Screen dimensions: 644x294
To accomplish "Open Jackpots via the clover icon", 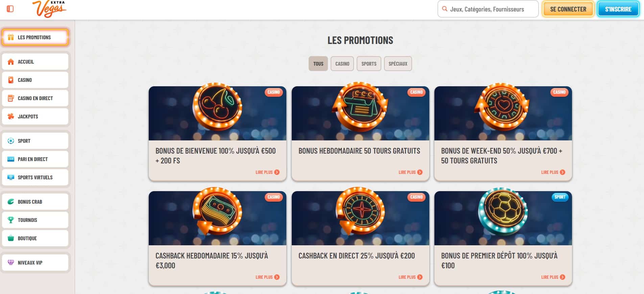I will 11,116.
